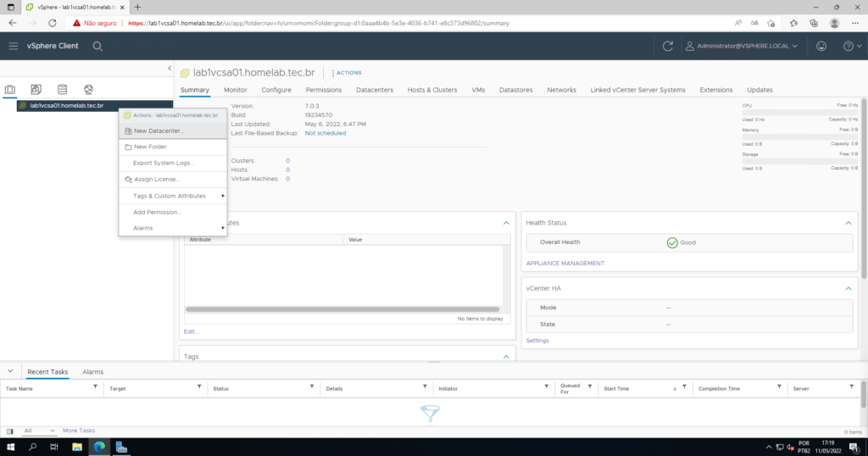Sort tasks by Start Time arrow

coord(674,388)
